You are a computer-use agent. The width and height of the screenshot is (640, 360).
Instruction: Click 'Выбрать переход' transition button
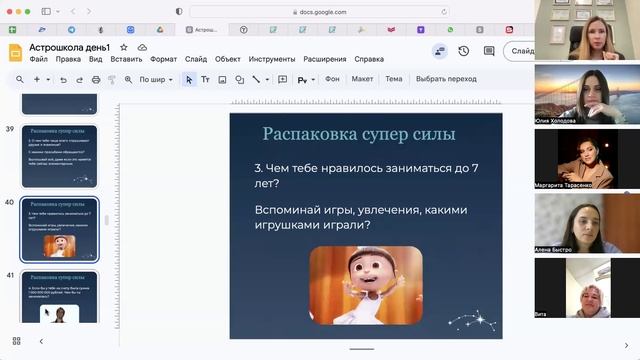coord(446,79)
